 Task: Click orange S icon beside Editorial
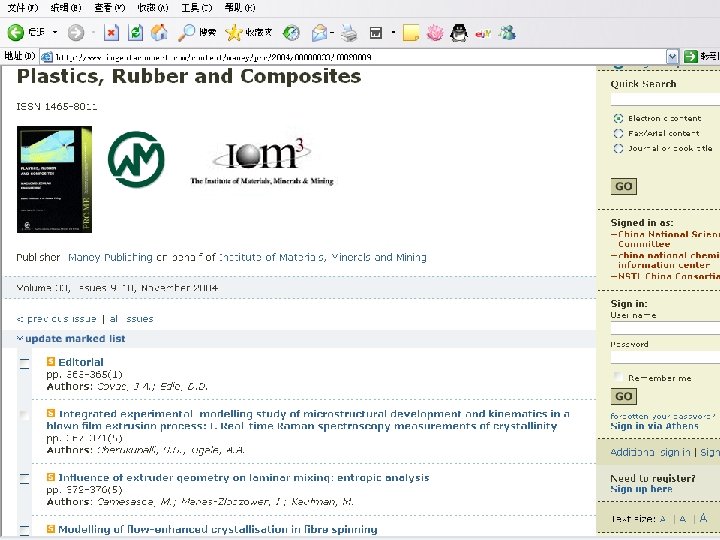pyautogui.click(x=51, y=362)
